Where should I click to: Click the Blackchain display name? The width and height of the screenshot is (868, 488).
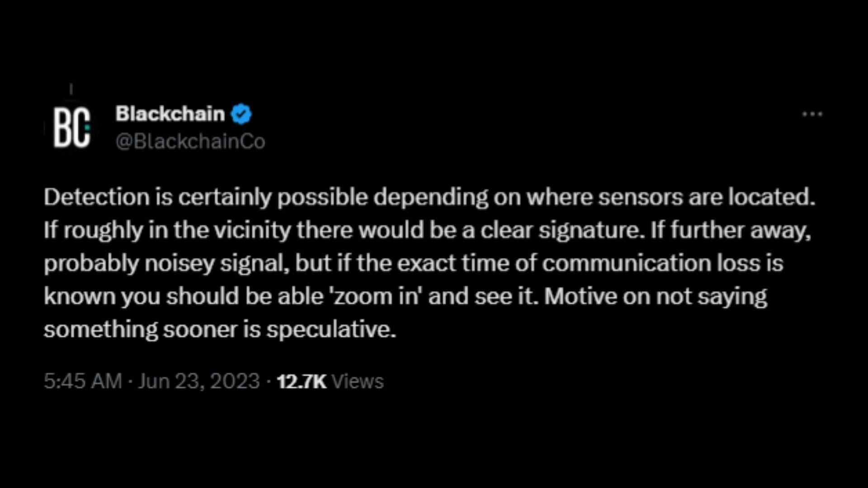(170, 113)
